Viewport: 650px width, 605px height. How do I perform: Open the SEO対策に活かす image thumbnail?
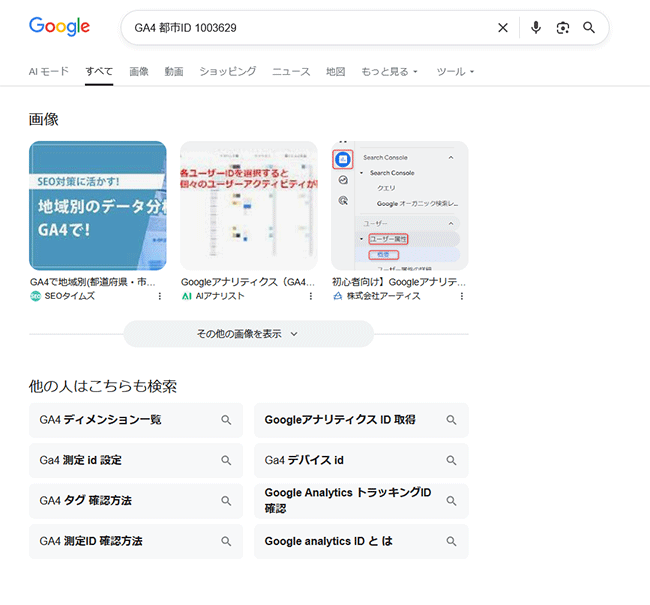[x=98, y=206]
